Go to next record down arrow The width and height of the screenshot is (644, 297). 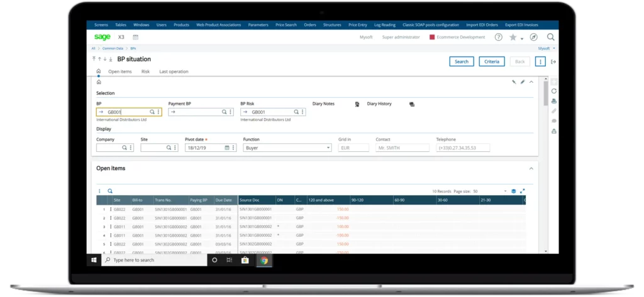(x=105, y=60)
